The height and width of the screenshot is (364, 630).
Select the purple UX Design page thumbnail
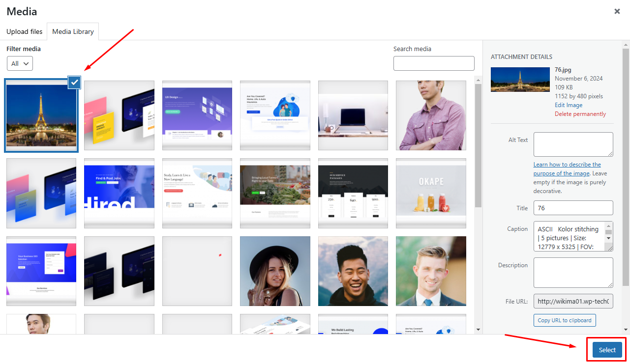point(197,115)
